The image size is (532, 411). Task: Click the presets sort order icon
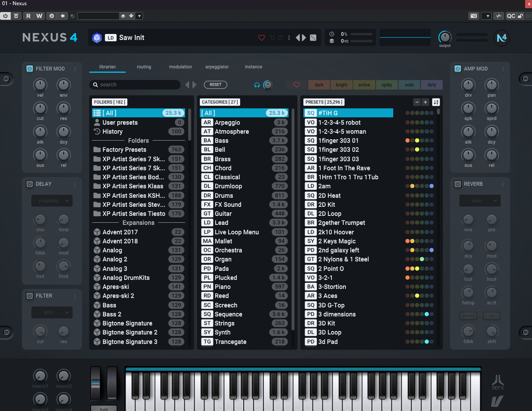(436, 102)
